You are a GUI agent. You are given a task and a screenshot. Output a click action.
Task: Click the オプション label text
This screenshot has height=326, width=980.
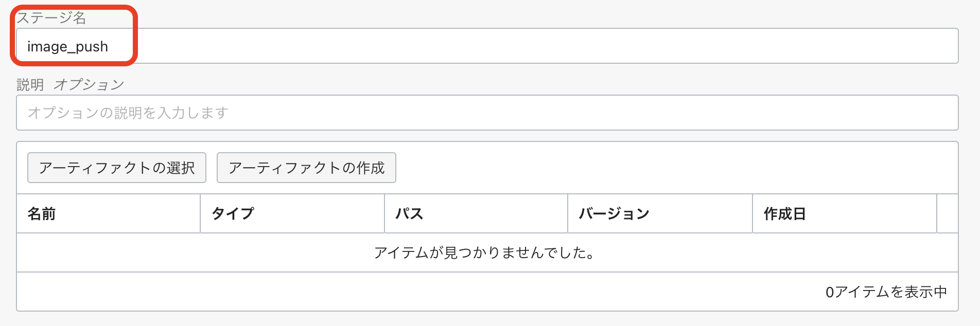click(90, 83)
